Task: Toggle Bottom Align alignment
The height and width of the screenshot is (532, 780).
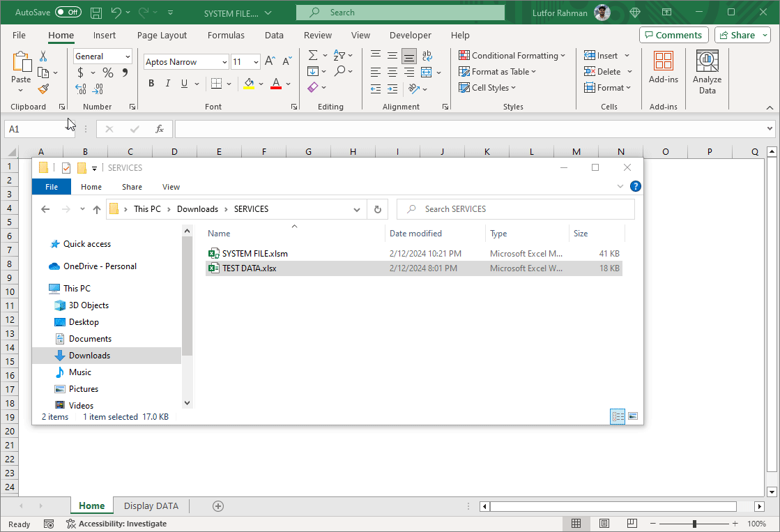Action: click(409, 56)
